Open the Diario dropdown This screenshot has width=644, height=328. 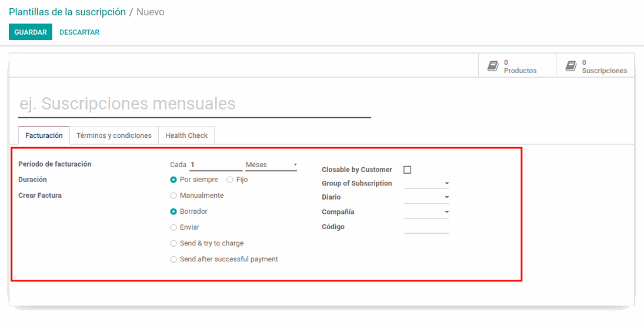click(426, 197)
